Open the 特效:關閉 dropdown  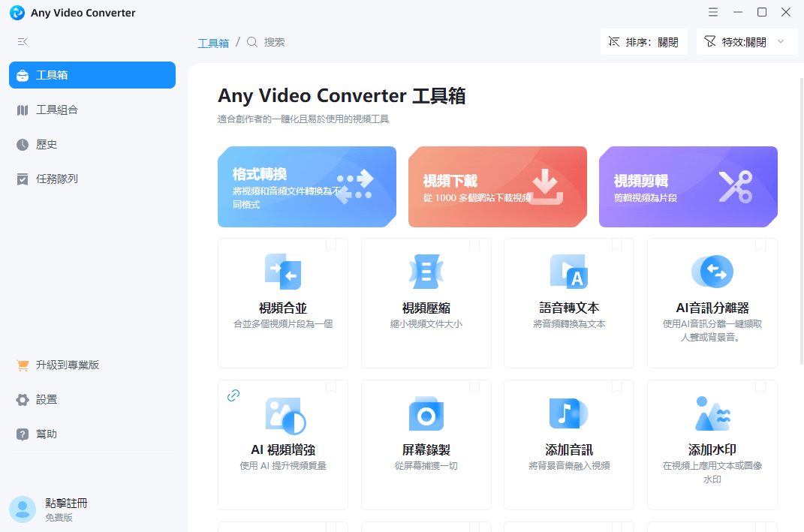pos(747,41)
